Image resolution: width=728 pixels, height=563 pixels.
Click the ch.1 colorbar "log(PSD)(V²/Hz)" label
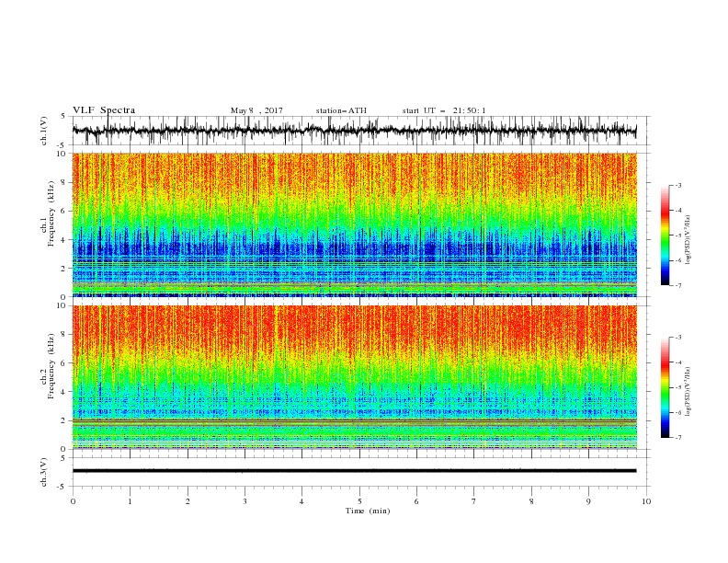tap(688, 240)
